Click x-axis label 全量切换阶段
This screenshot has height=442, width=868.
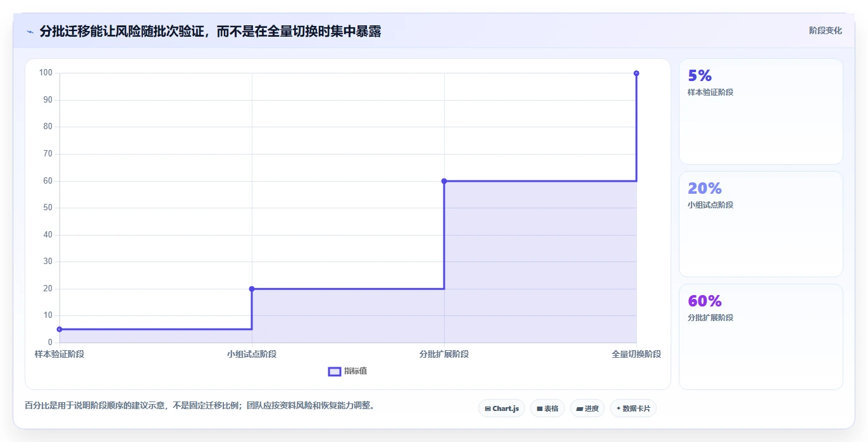(x=636, y=354)
